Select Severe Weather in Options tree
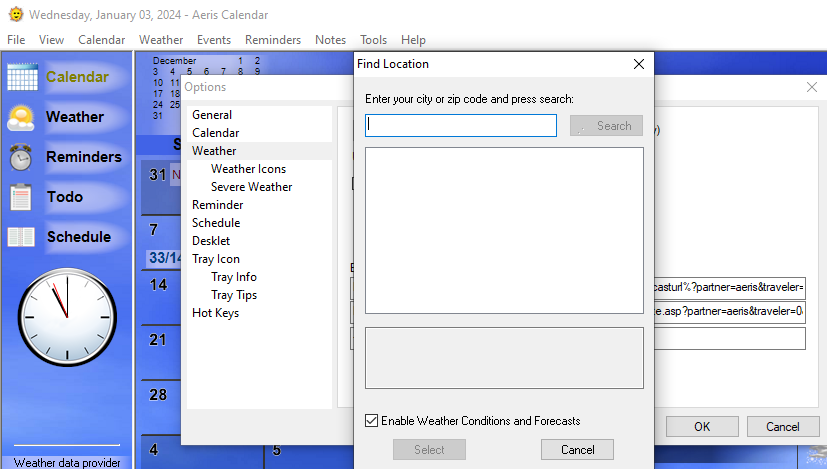Screen dimensions: 827x469 [x=251, y=187]
